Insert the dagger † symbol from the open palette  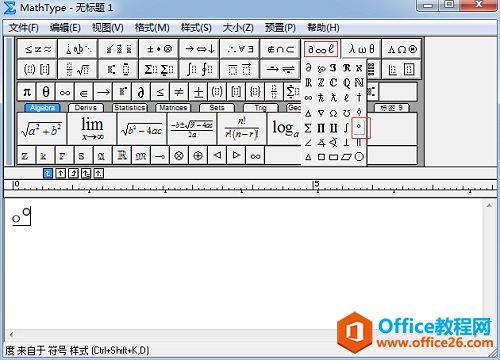point(359,97)
